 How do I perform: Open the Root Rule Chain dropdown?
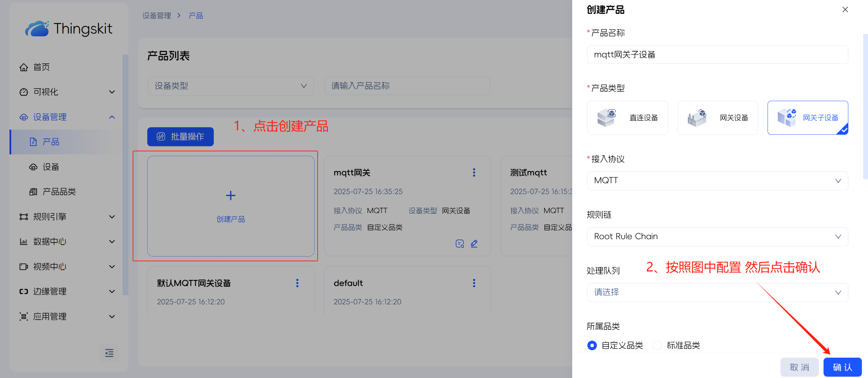click(x=717, y=237)
